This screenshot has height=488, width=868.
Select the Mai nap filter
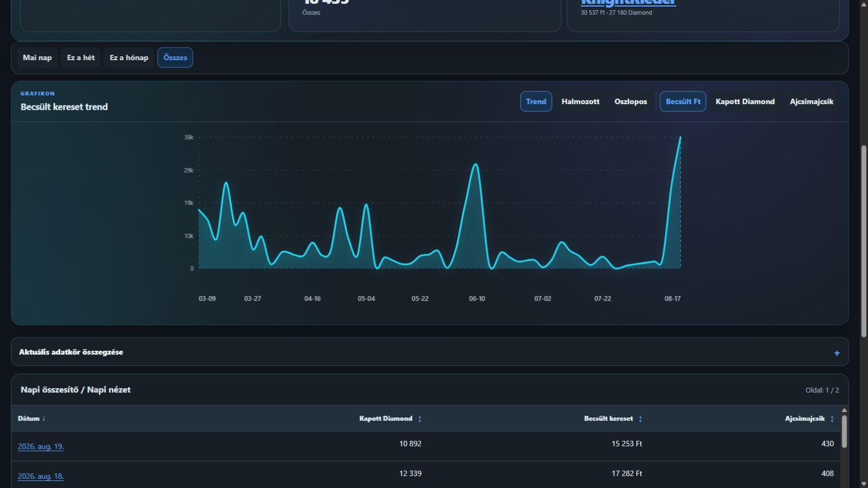[37, 57]
